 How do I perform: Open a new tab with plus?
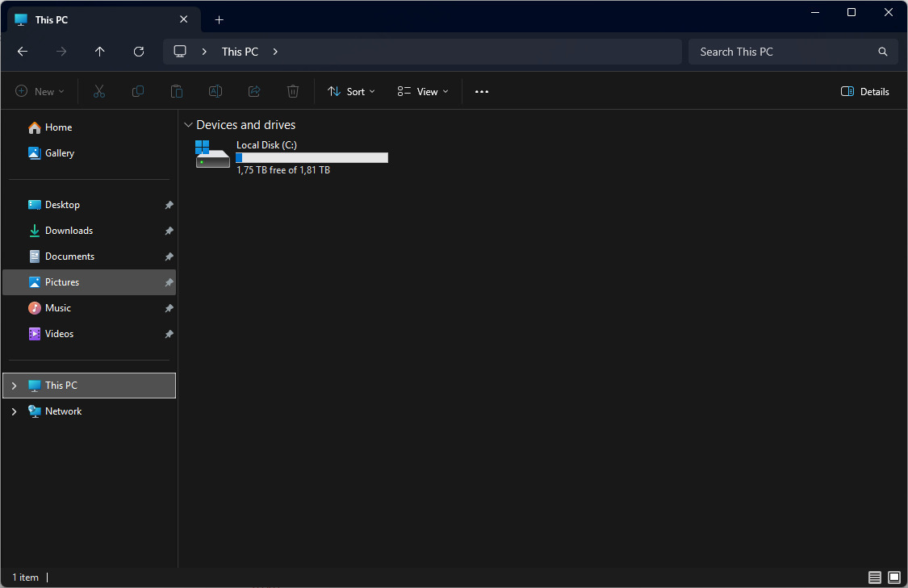pos(219,19)
